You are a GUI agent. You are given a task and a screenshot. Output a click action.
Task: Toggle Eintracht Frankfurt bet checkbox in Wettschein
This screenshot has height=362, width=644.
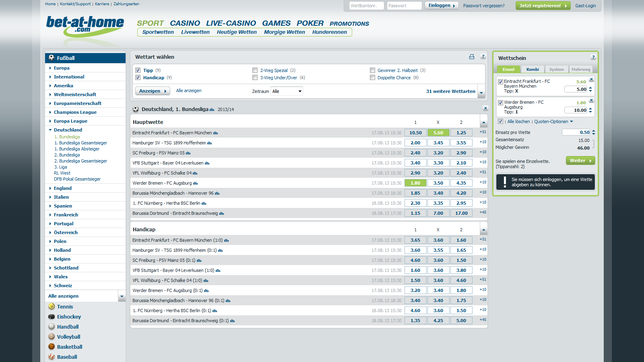pos(500,82)
